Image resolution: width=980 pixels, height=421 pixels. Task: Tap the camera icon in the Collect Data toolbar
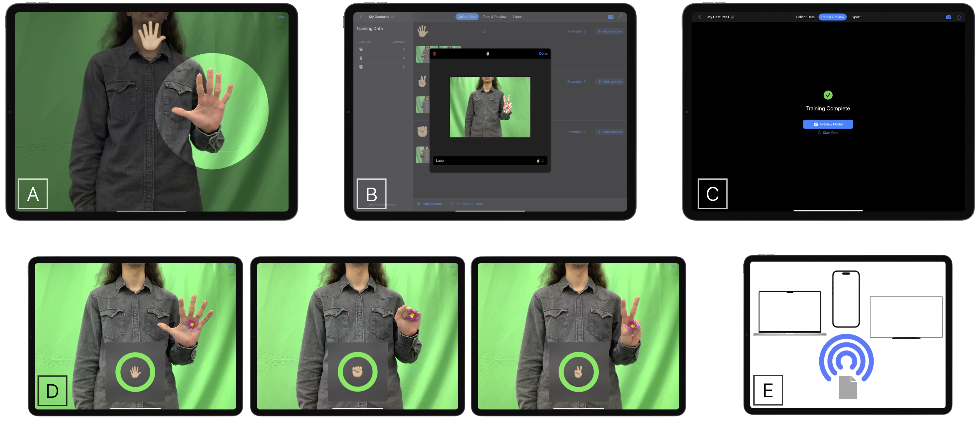[611, 17]
